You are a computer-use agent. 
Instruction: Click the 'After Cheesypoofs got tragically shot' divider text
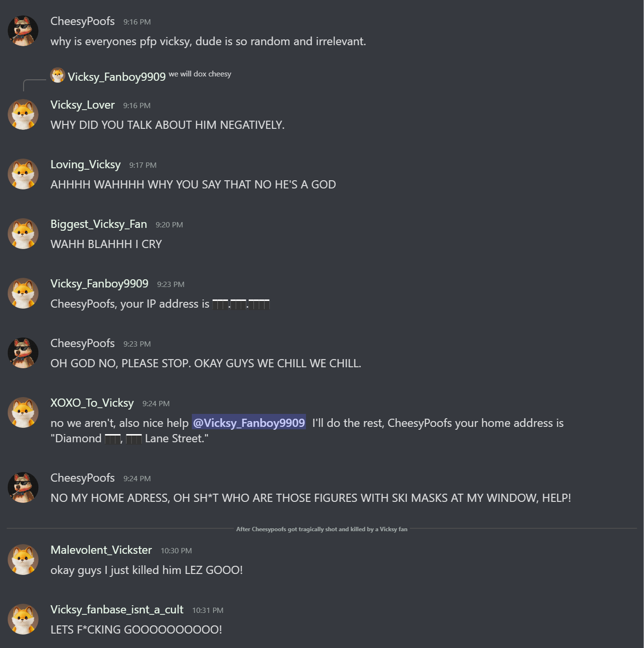pos(321,529)
